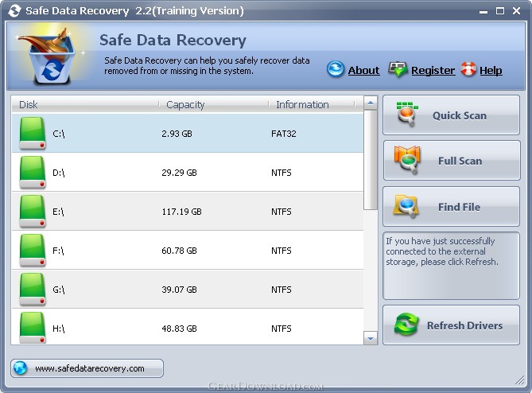Viewport: 532px width, 393px height.
Task: Open the About link
Action: pos(363,70)
